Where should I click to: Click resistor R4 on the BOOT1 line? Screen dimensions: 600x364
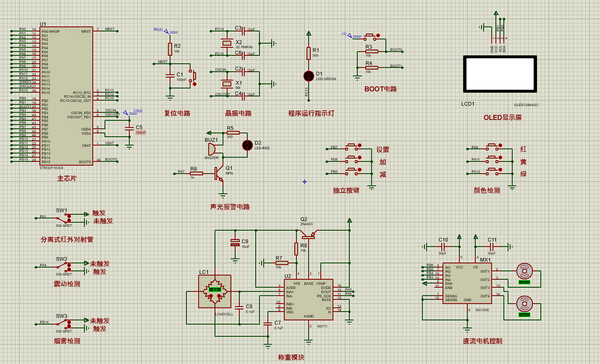click(x=372, y=68)
